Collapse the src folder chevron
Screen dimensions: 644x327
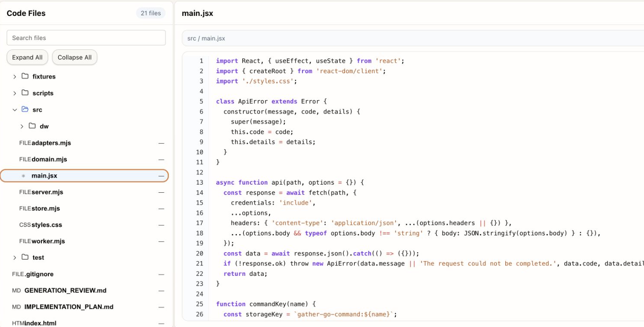pyautogui.click(x=15, y=110)
